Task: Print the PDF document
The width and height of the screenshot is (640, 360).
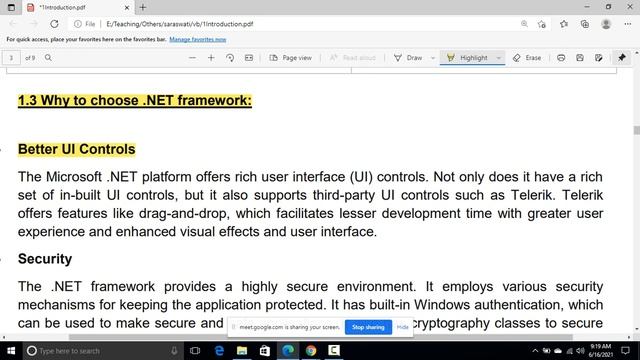Action: coord(561,58)
